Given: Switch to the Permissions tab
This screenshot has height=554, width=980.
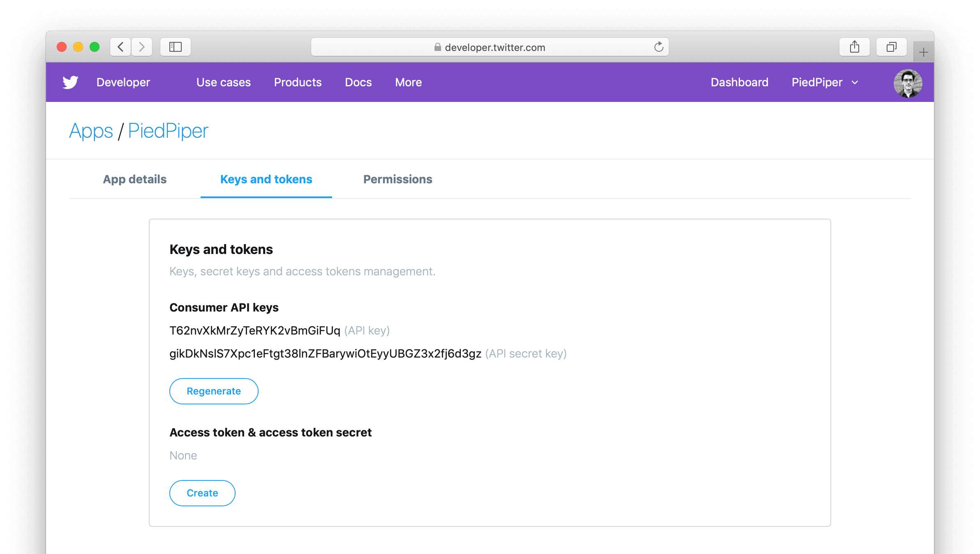Looking at the screenshot, I should 397,179.
